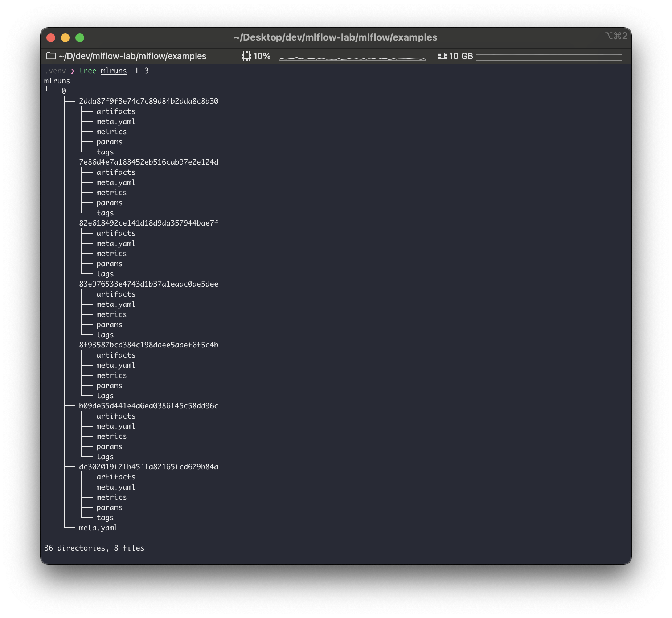This screenshot has height=618, width=672.
Task: Click 'artifacts' under run 82e61849
Action: [x=116, y=233]
